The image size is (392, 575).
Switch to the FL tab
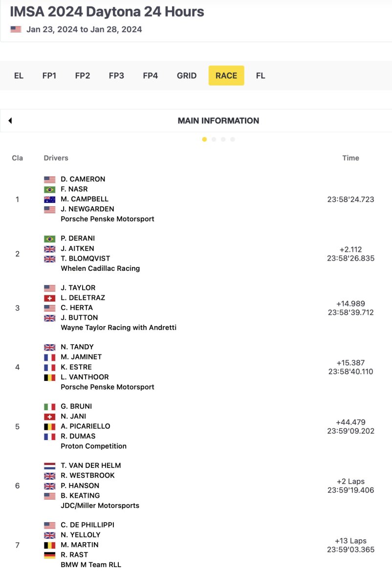click(x=261, y=76)
